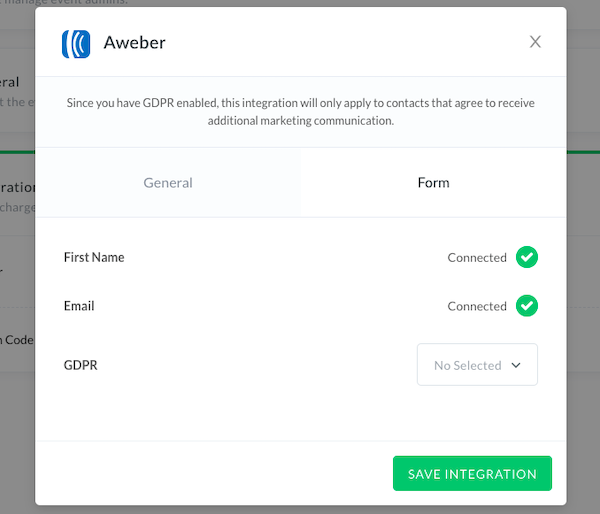This screenshot has width=600, height=514.
Task: Click the Email green checkmark icon
Action: [527, 306]
